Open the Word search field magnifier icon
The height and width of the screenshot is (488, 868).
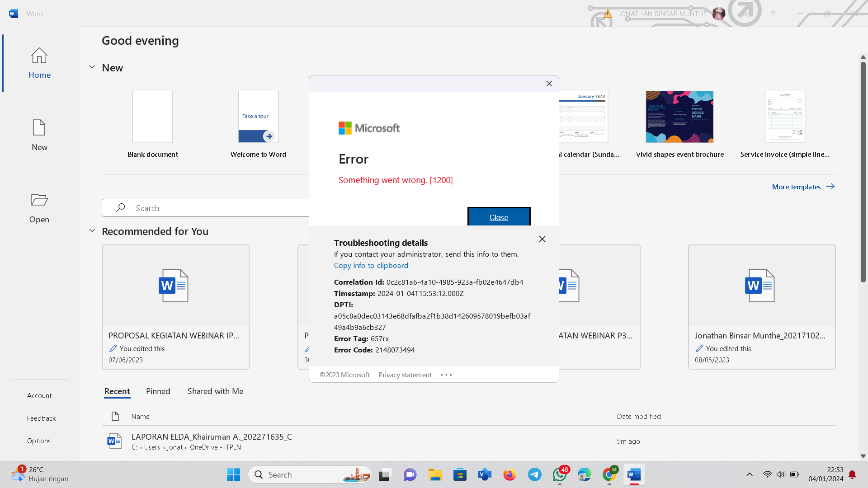[120, 207]
